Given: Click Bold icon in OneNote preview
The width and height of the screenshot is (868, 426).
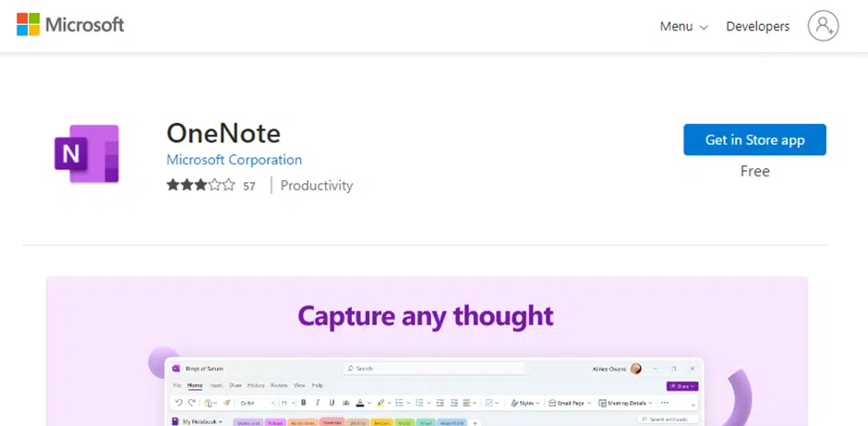Looking at the screenshot, I should point(304,403).
